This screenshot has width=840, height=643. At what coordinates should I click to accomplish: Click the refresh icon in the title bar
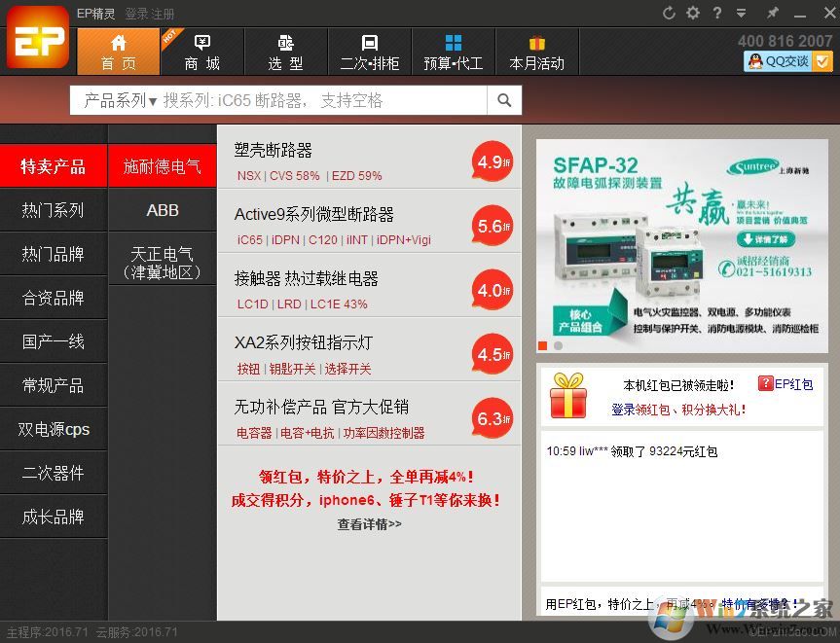point(670,12)
